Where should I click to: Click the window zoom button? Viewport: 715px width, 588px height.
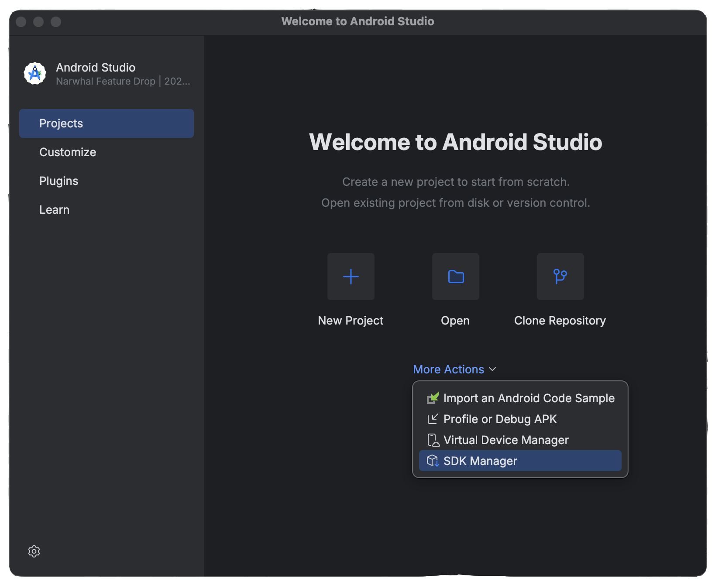click(x=56, y=21)
